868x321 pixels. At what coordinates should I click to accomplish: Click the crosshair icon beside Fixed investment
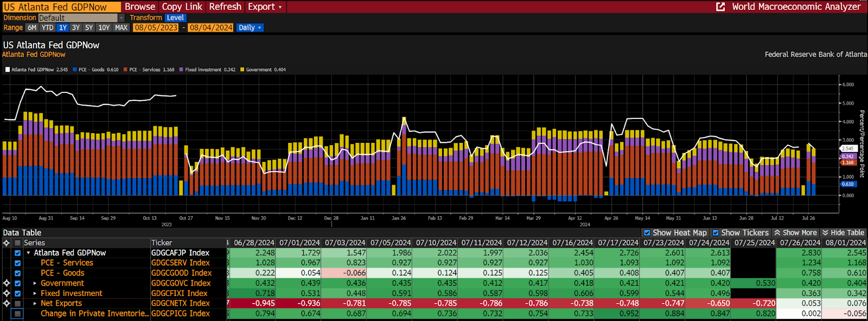coord(7,293)
